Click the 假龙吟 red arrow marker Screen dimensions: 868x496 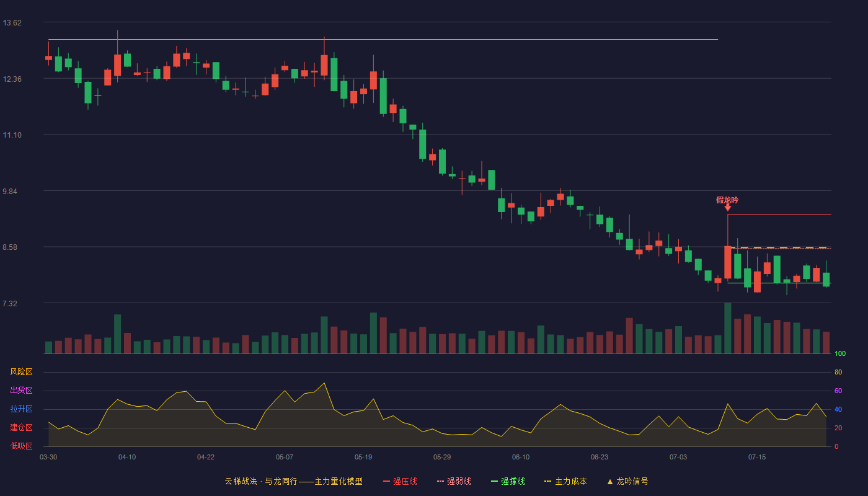point(727,208)
